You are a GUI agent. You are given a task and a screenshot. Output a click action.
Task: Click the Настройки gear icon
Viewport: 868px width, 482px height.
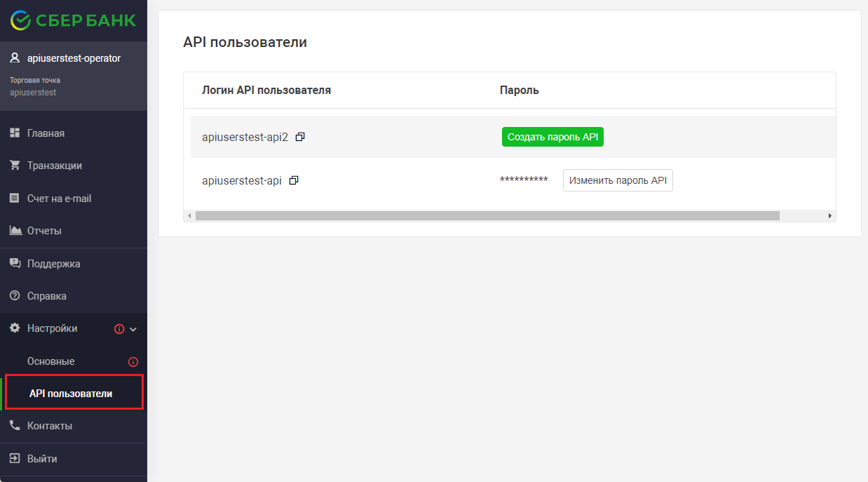tap(15, 328)
